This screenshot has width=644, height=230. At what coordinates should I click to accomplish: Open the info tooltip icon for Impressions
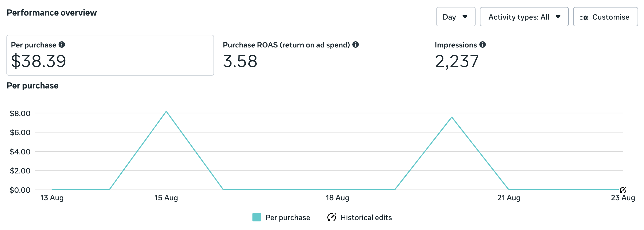pos(483,44)
